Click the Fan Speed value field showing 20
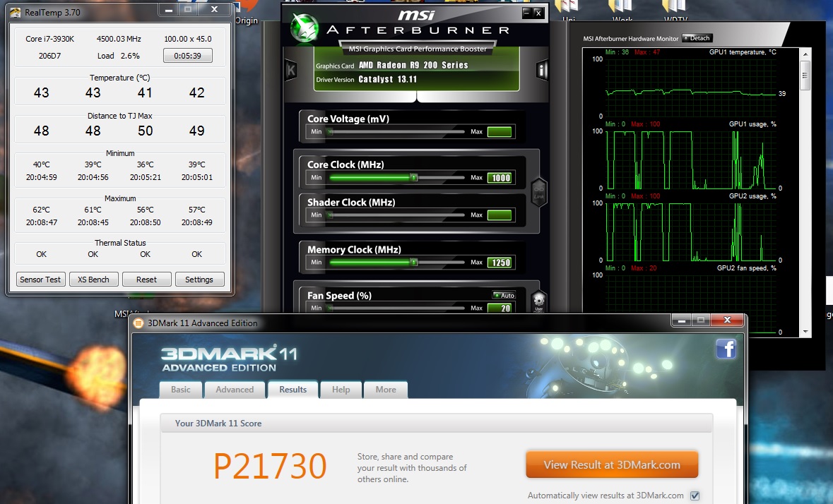The height and width of the screenshot is (504, 833). tap(500, 308)
